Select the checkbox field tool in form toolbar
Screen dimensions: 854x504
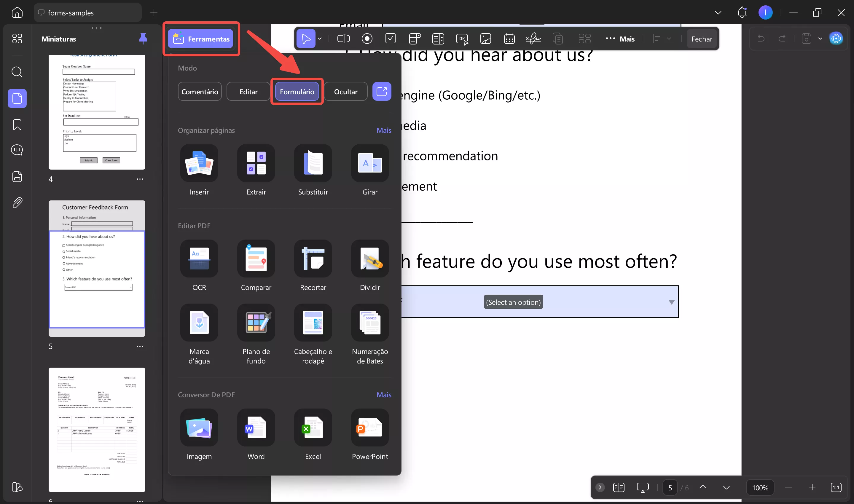click(x=391, y=39)
